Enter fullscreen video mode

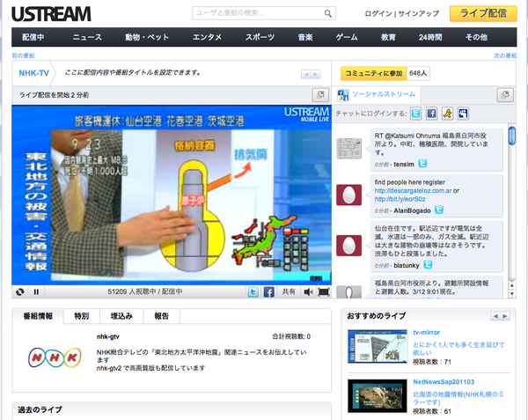coord(324,291)
